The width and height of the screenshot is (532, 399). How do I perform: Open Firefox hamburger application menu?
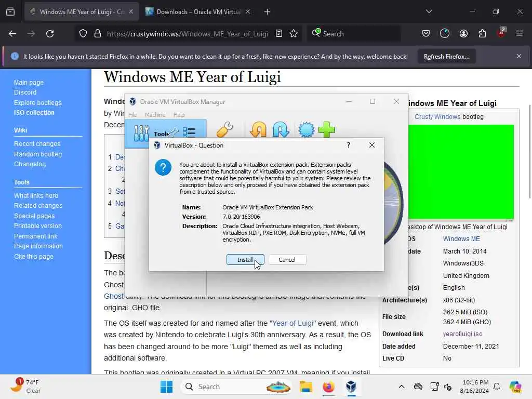519,34
